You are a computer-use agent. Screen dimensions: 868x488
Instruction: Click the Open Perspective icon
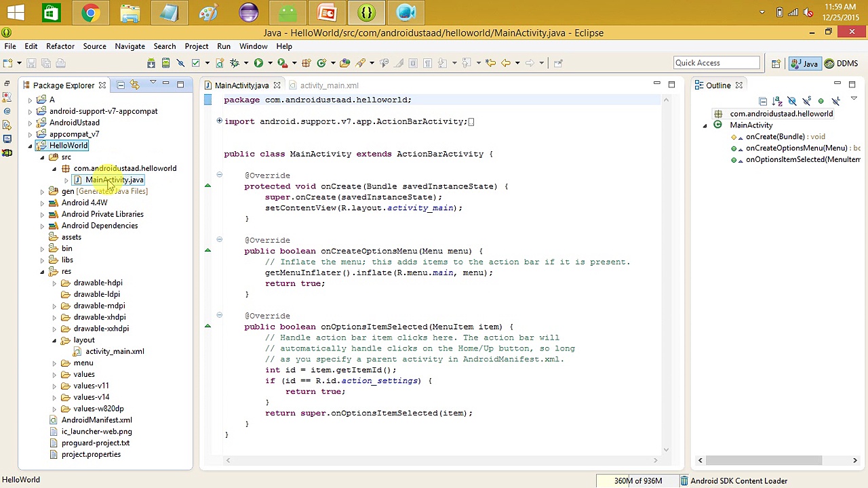[x=776, y=63]
